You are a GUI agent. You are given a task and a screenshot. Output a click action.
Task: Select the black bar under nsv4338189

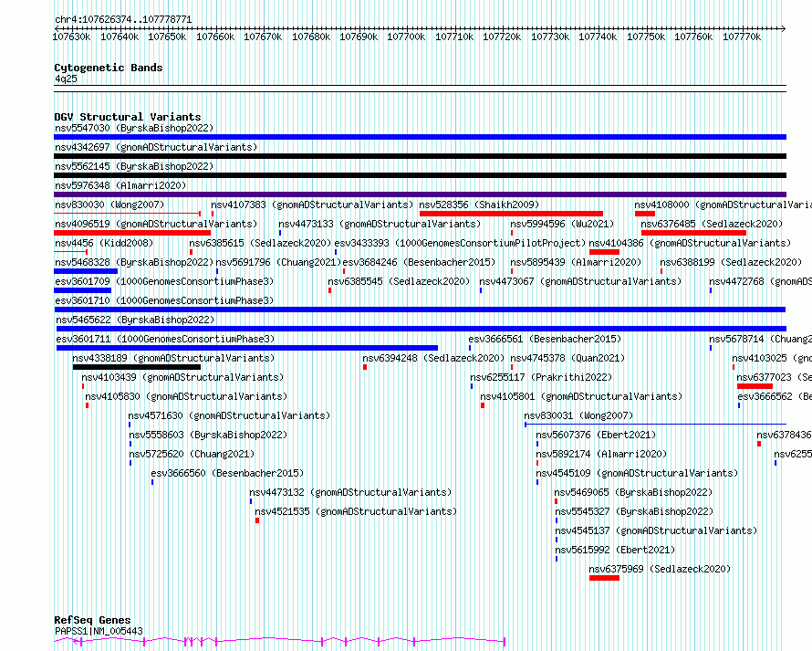tap(137, 367)
